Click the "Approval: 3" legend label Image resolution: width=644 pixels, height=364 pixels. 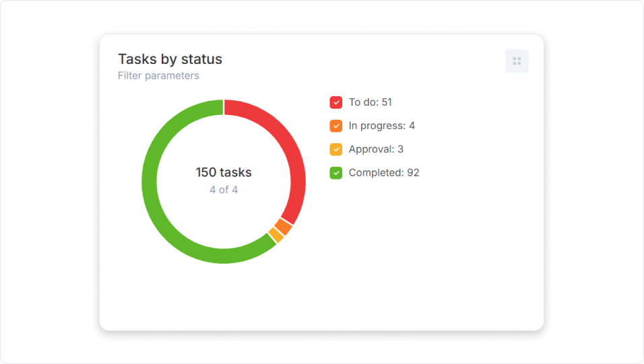[376, 149]
